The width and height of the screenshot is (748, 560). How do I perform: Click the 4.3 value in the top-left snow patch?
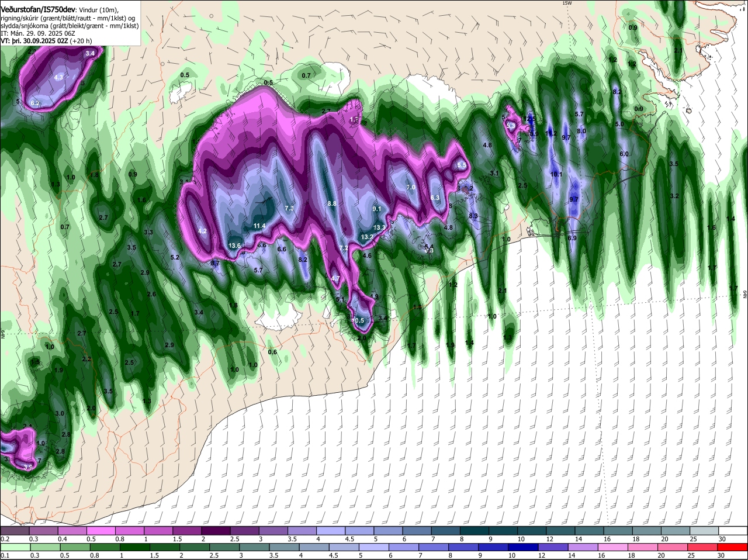pos(58,77)
